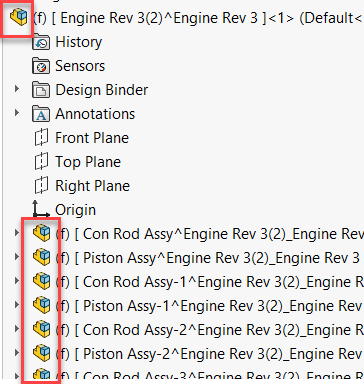Click the Con Rod Assy virtual component icon

pyautogui.click(x=42, y=233)
